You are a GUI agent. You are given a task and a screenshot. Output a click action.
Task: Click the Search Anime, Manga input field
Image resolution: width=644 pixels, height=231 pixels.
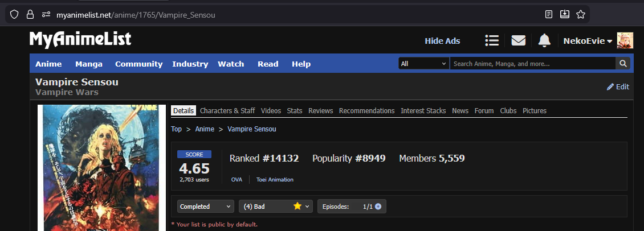[x=533, y=64]
